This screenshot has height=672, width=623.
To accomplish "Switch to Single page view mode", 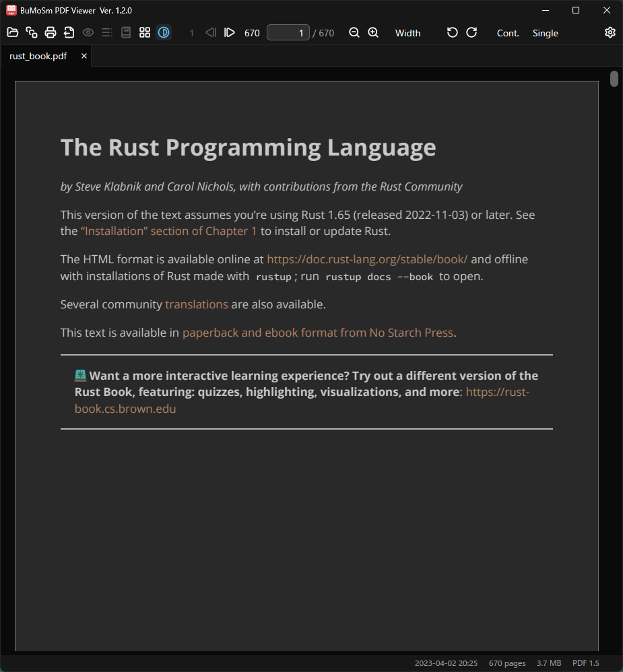I will [x=546, y=33].
